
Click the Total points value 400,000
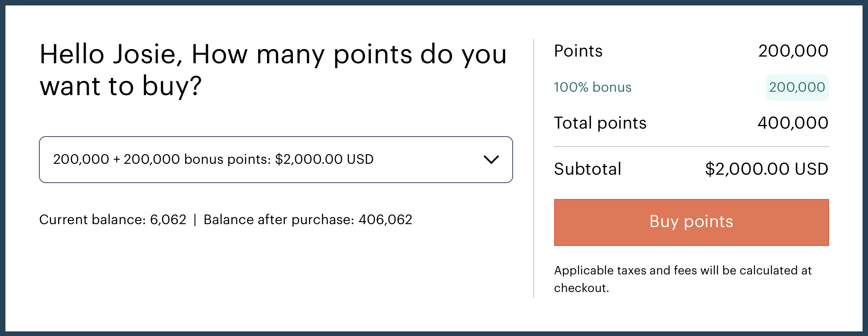[794, 123]
